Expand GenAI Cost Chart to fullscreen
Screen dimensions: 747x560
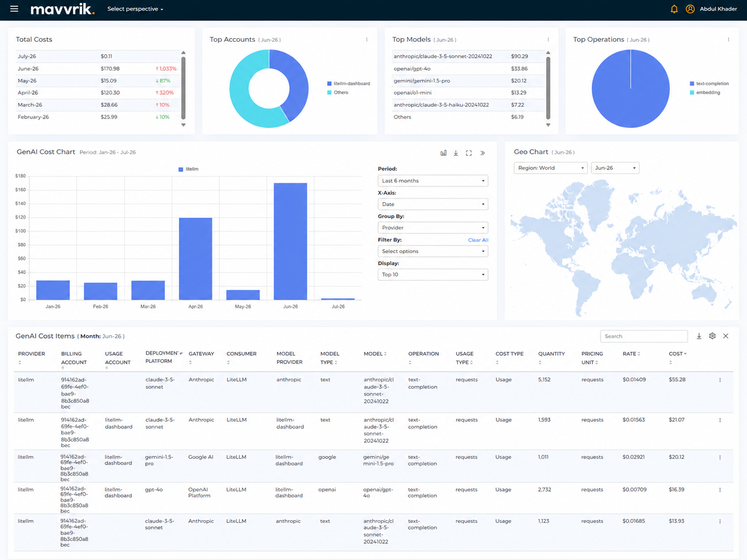click(x=468, y=153)
